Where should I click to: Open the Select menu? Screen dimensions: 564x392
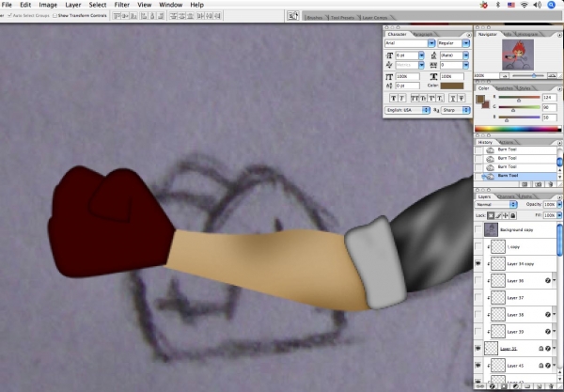(x=98, y=5)
